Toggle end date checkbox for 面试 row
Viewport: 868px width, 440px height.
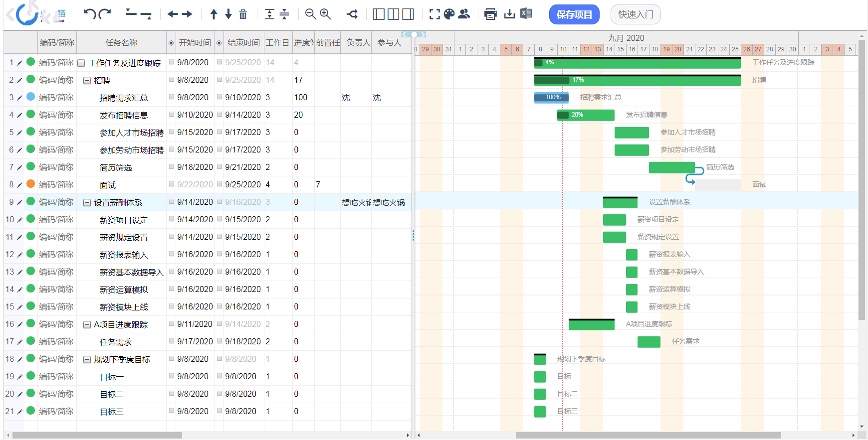[x=219, y=184]
